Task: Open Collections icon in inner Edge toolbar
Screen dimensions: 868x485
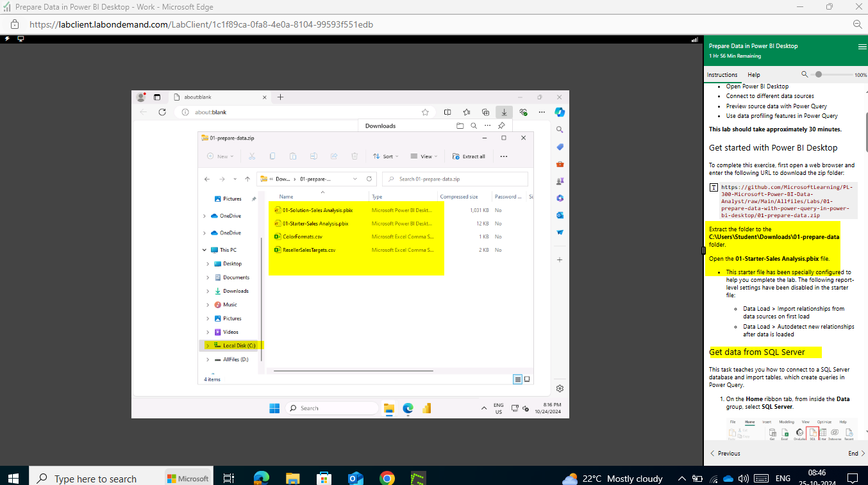Action: [x=485, y=111]
